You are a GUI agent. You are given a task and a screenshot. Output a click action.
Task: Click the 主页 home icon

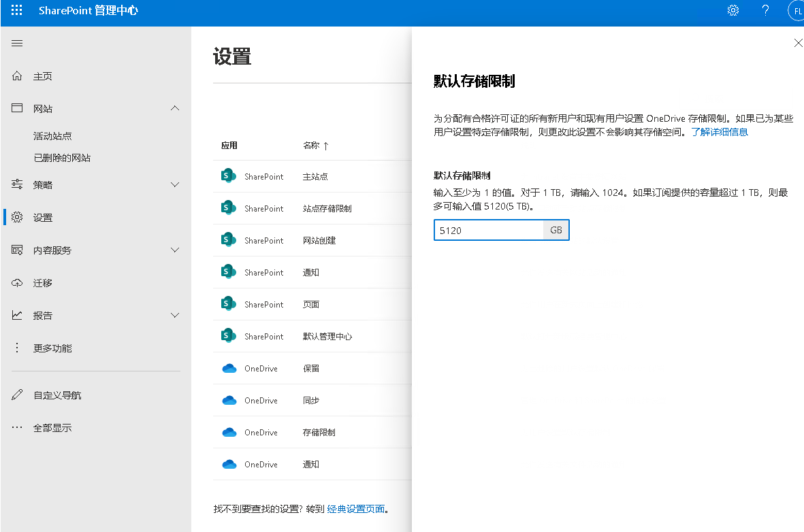[17, 76]
